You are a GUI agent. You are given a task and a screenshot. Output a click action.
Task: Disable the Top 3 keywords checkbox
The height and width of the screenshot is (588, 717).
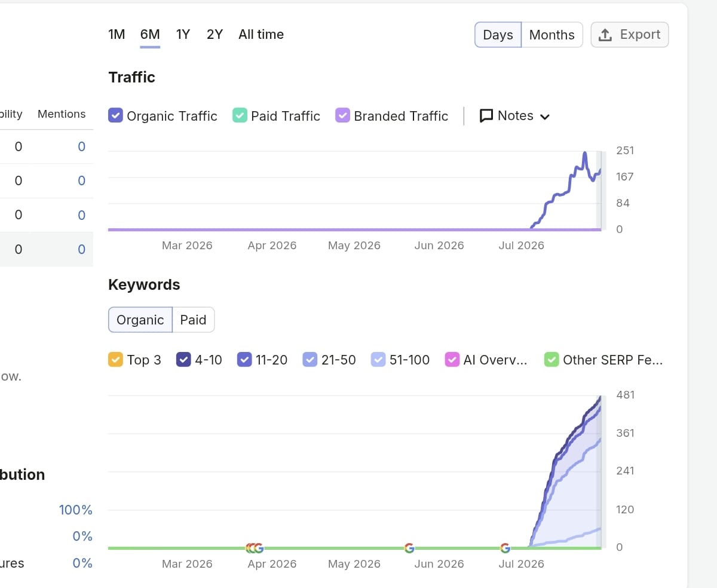click(x=115, y=360)
